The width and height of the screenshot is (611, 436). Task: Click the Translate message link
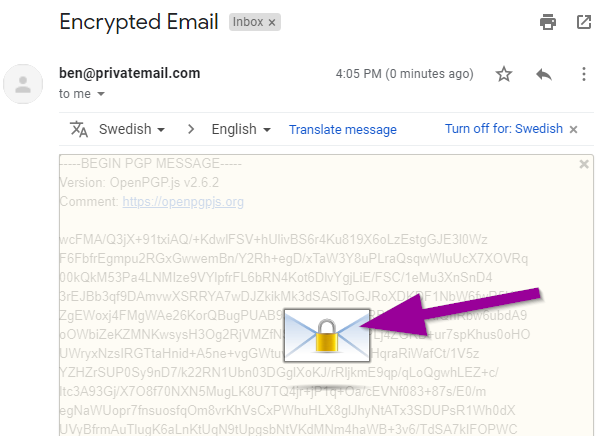[x=342, y=130]
